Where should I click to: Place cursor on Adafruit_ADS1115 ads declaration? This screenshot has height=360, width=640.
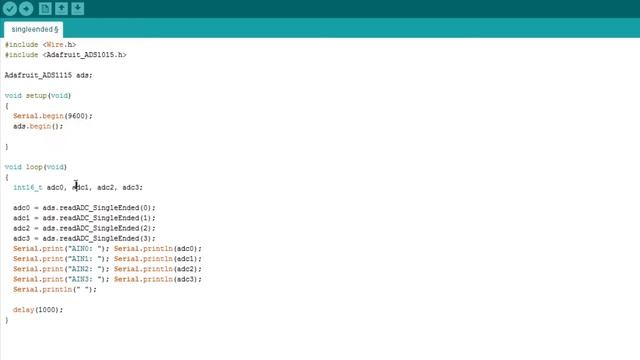pos(49,75)
